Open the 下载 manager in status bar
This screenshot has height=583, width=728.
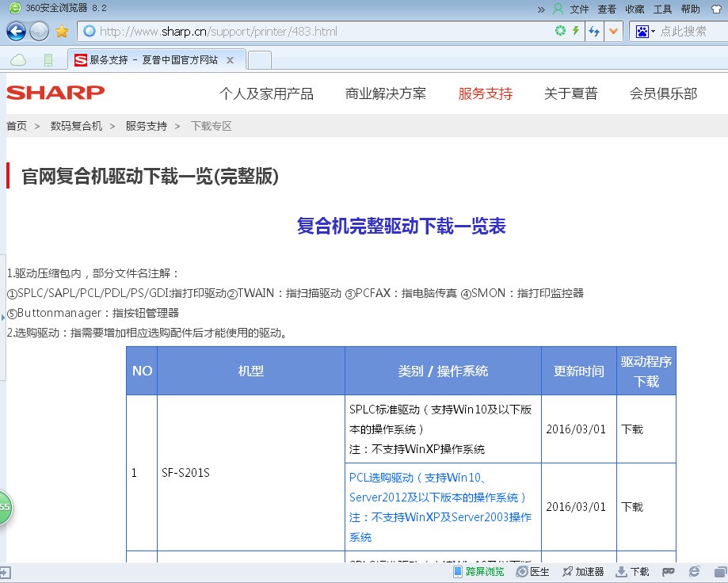pos(632,572)
